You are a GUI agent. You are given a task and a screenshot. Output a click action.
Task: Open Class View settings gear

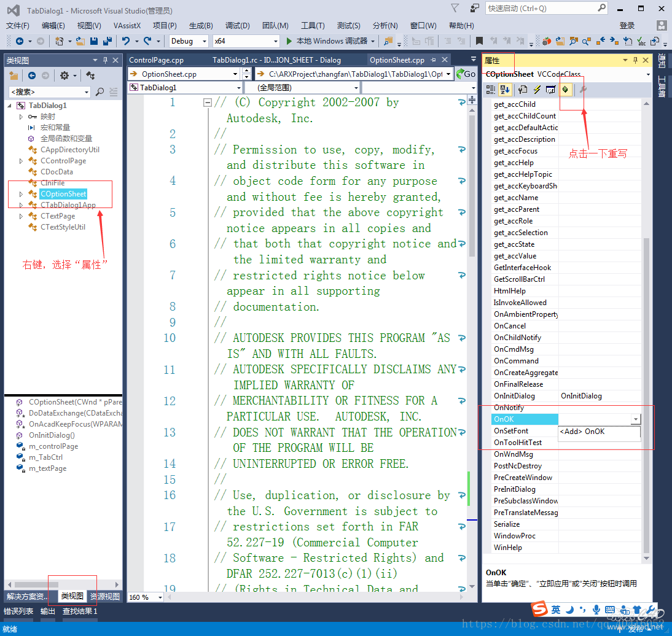(x=64, y=76)
